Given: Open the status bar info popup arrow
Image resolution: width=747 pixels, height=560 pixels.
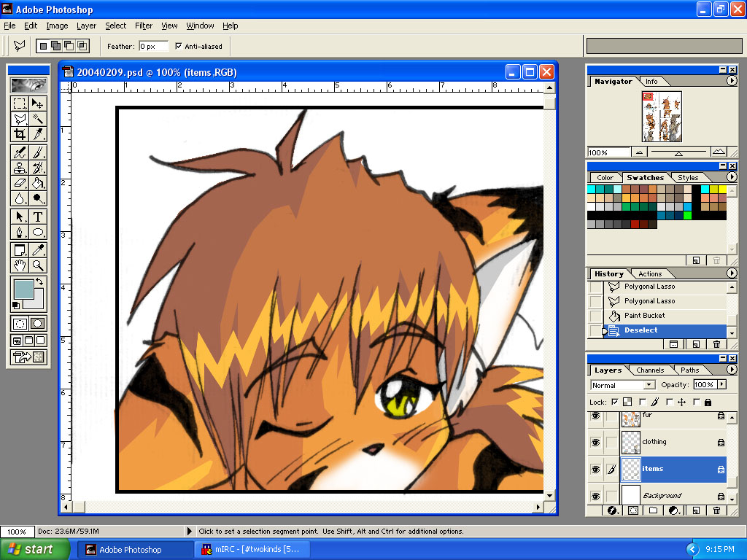Looking at the screenshot, I should (x=189, y=531).
